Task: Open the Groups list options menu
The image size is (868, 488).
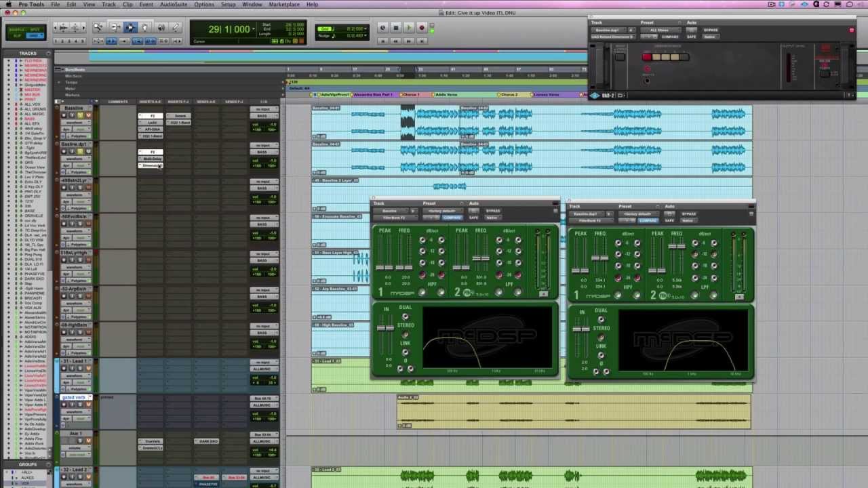Action: click(47, 464)
